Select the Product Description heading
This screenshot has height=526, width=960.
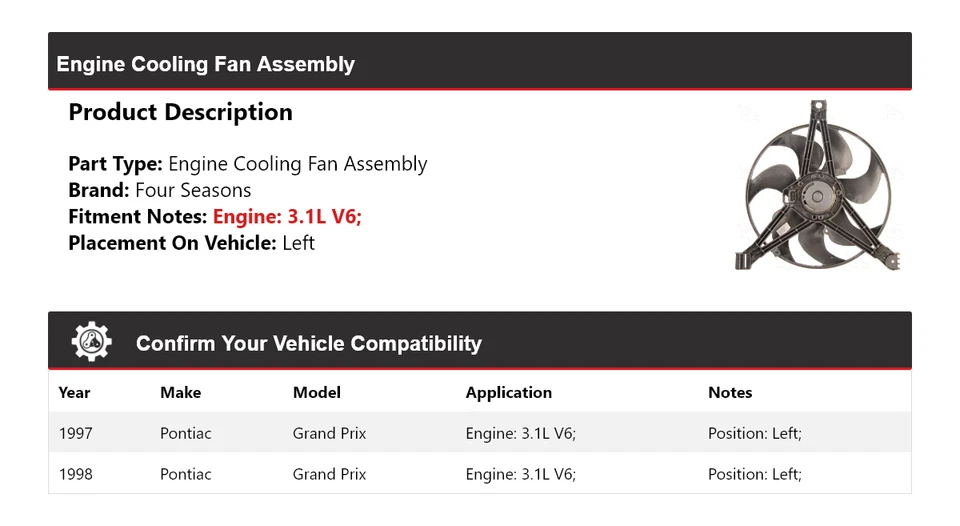point(180,112)
